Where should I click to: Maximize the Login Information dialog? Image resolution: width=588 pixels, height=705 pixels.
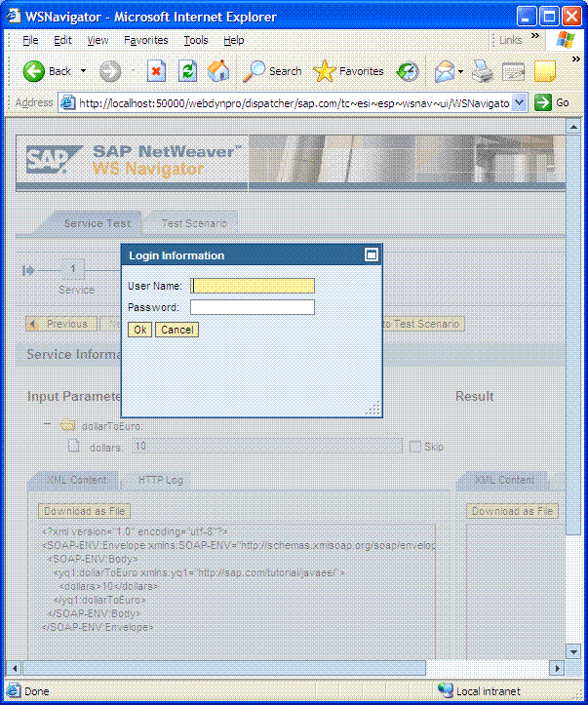coord(371,255)
